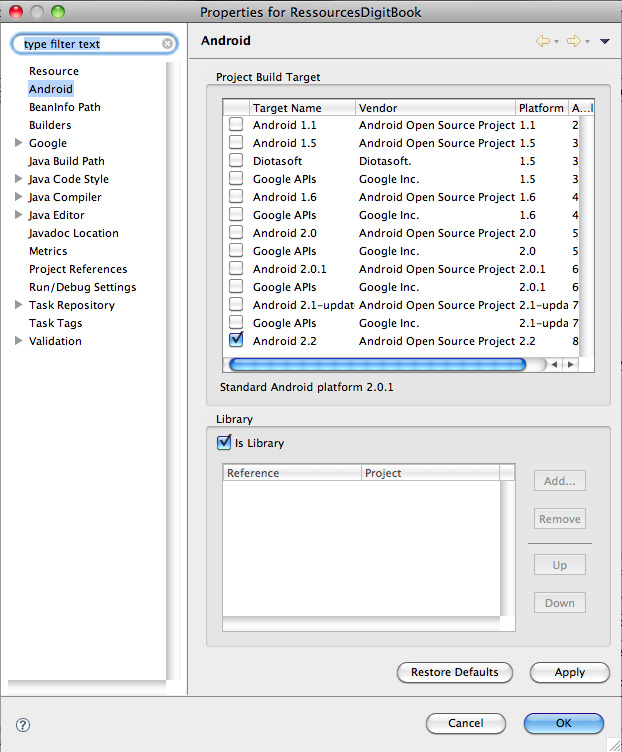The image size is (622, 752).
Task: Click the help question mark icon
Action: (23, 724)
